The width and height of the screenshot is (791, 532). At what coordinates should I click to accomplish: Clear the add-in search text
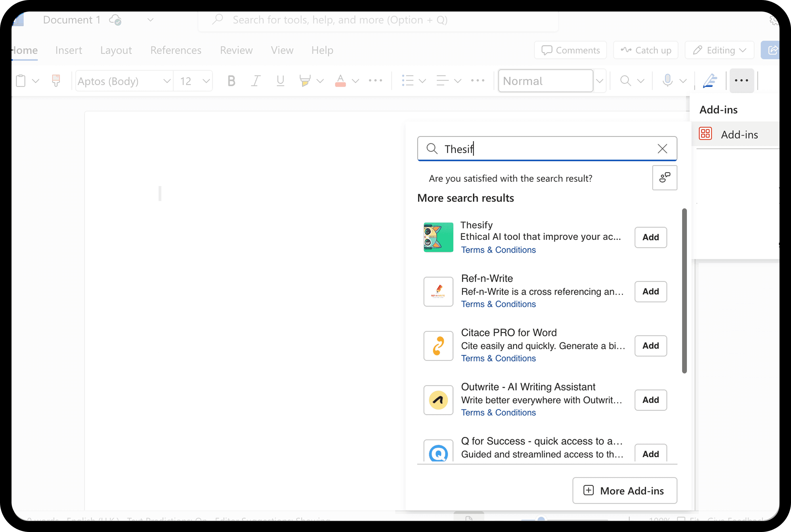click(x=662, y=149)
